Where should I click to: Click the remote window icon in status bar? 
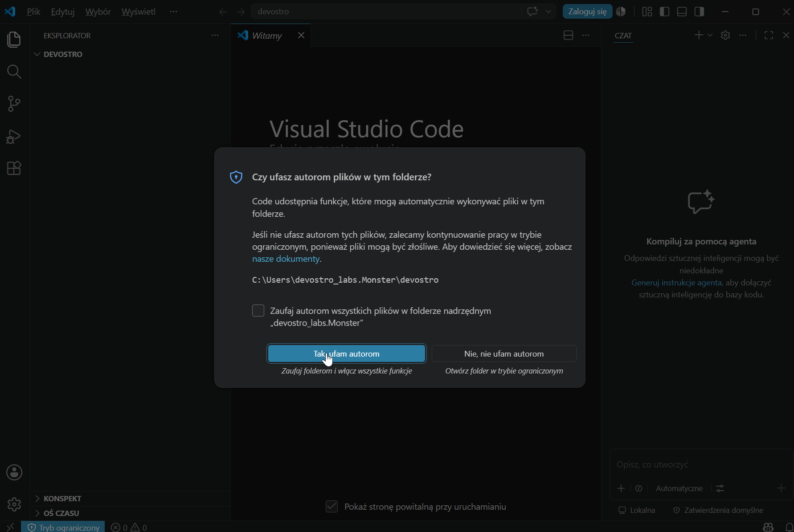tap(10, 527)
